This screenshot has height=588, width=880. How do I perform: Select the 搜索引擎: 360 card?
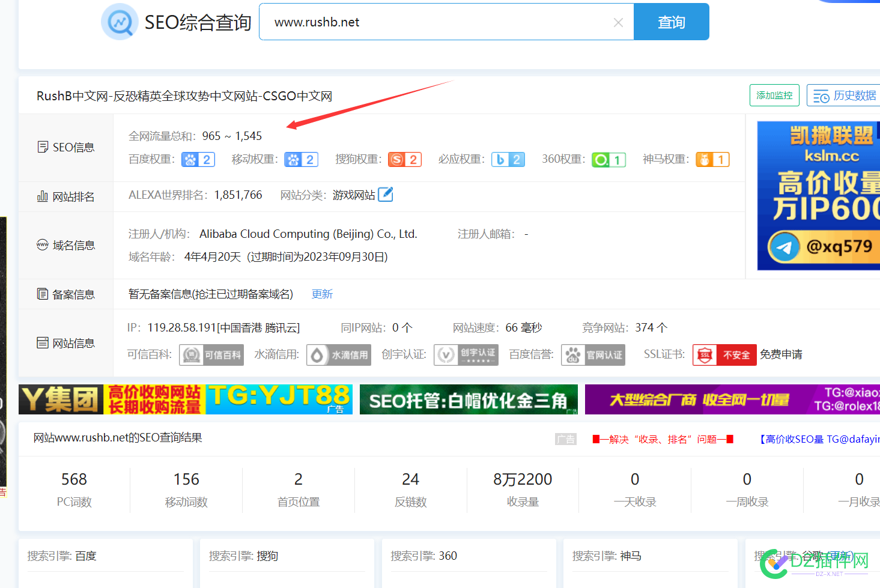point(469,563)
